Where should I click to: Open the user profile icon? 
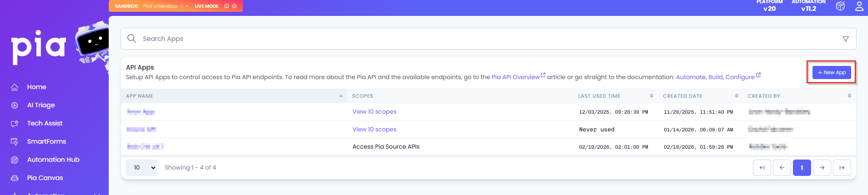859,6
